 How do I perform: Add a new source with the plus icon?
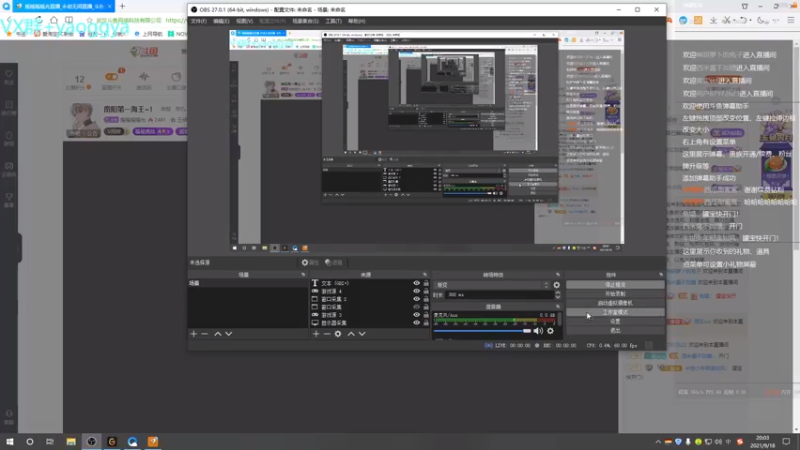pyautogui.click(x=316, y=334)
